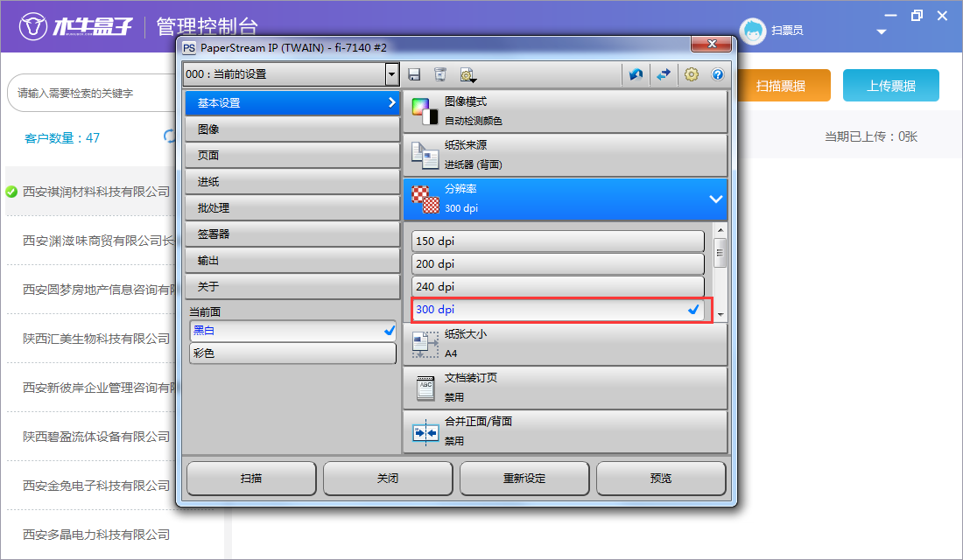
Task: Open the 签署器 category
Action: [292, 234]
